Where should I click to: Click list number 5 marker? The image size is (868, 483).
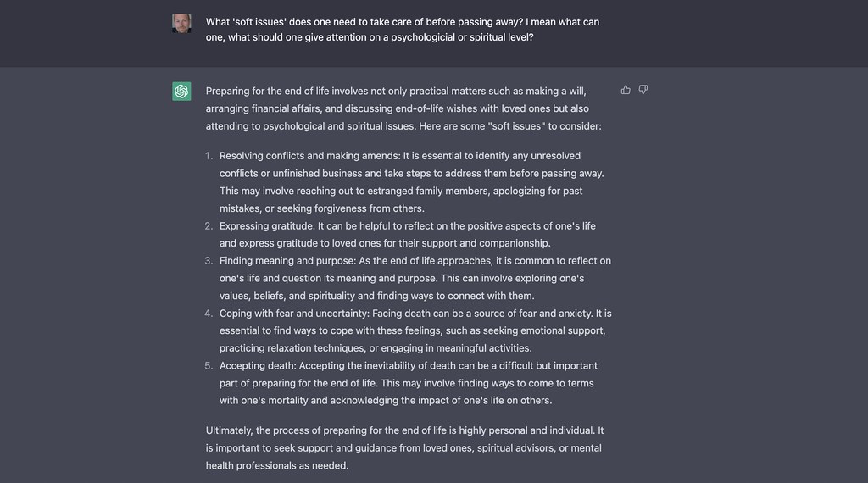[x=209, y=366]
